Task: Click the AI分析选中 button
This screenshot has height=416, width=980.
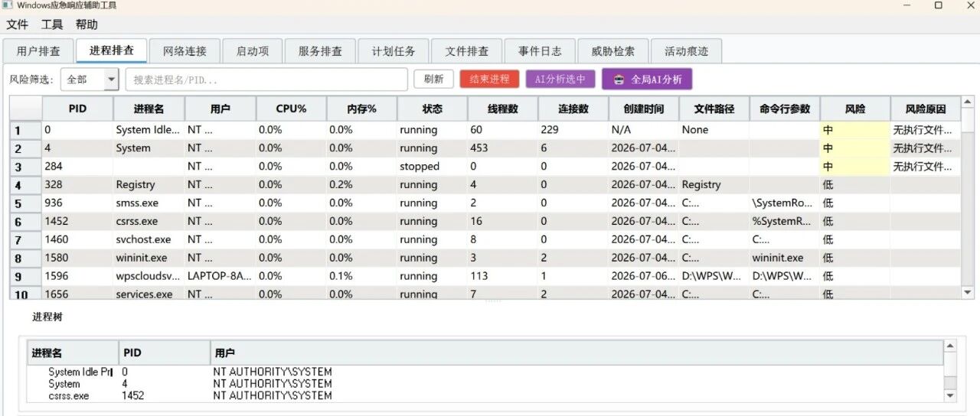Action: [x=560, y=79]
